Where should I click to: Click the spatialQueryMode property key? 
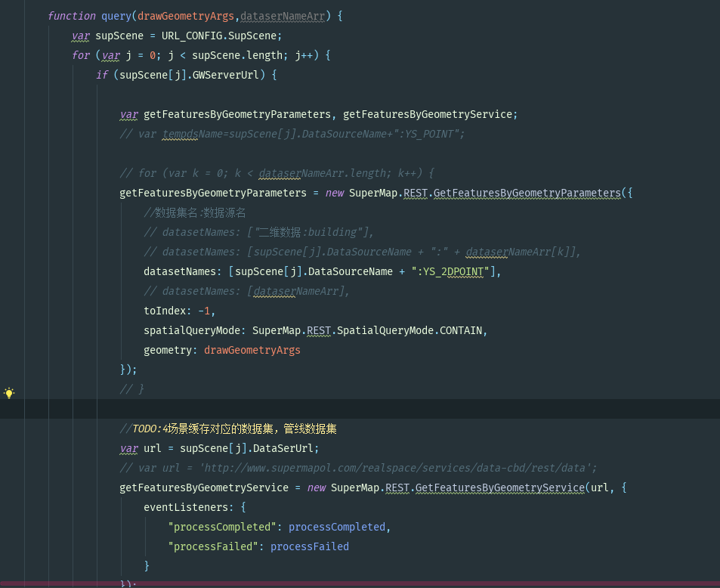click(x=191, y=331)
